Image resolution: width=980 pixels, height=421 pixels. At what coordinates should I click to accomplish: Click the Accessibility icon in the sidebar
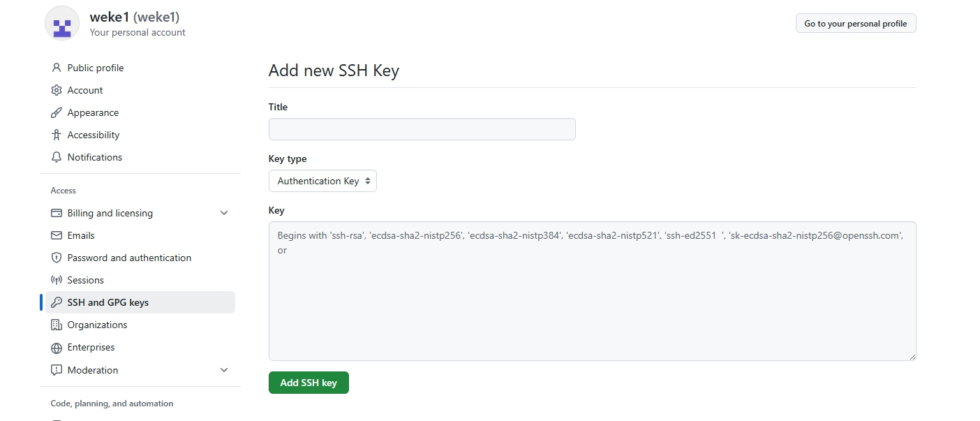56,134
